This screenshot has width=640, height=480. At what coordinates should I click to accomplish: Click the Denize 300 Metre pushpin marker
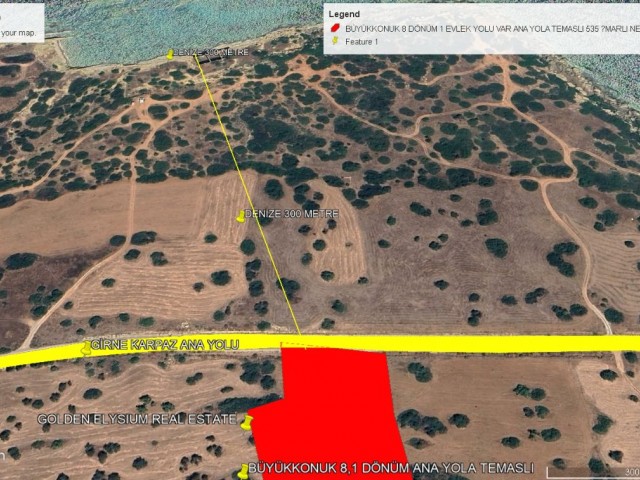click(x=240, y=216)
